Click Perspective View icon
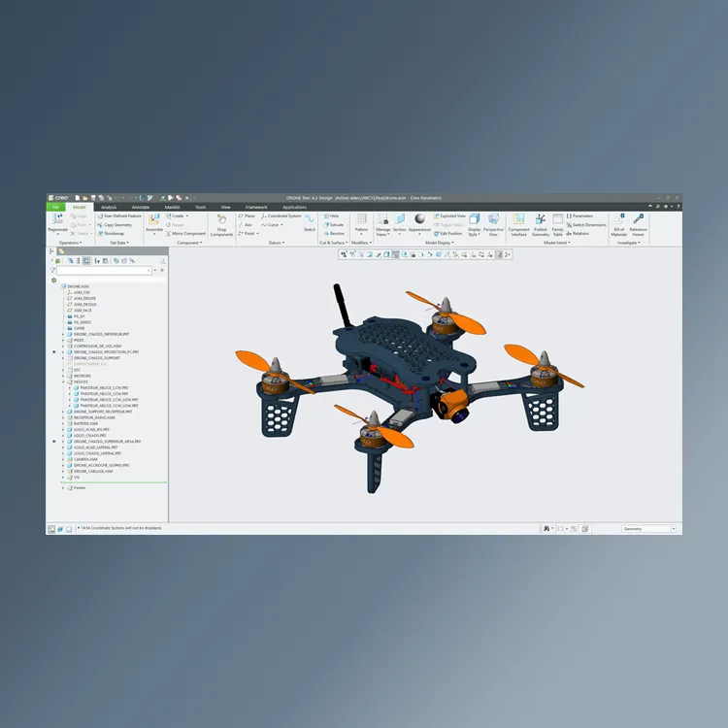This screenshot has width=728, height=728. pos(493,219)
